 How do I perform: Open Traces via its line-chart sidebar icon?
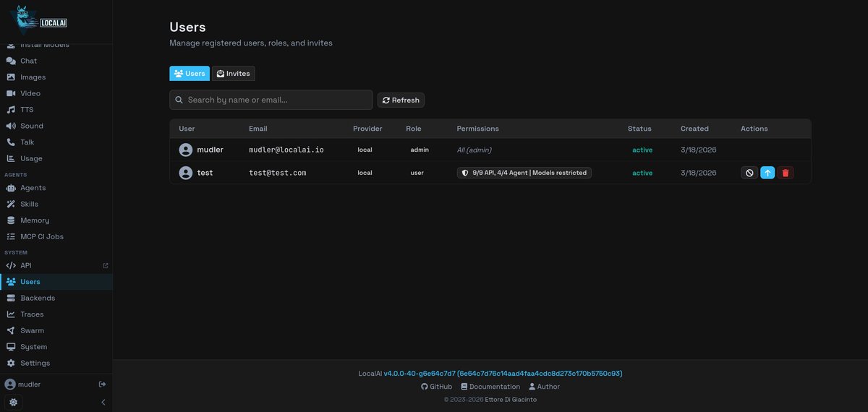tap(11, 314)
